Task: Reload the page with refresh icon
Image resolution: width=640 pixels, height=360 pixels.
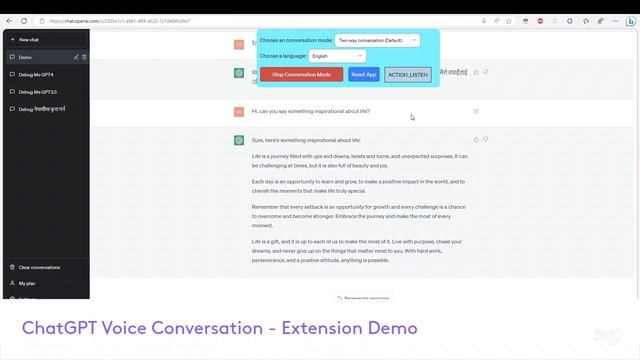Action: (x=24, y=21)
